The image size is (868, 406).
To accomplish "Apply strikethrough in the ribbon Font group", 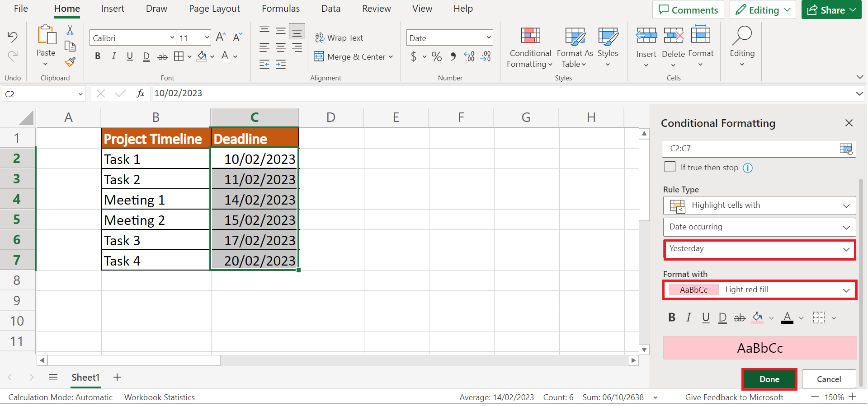I will pos(163,56).
